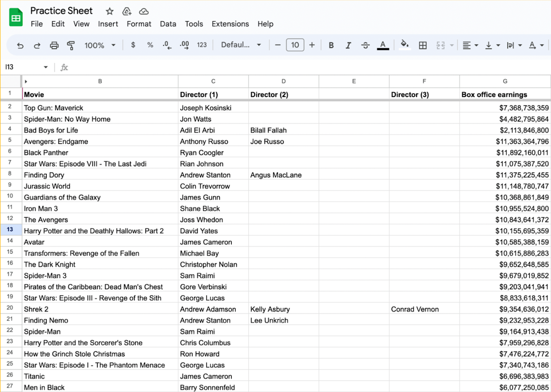Viewport: 551px width, 392px height.
Task: Open the File menu
Action: click(x=37, y=24)
